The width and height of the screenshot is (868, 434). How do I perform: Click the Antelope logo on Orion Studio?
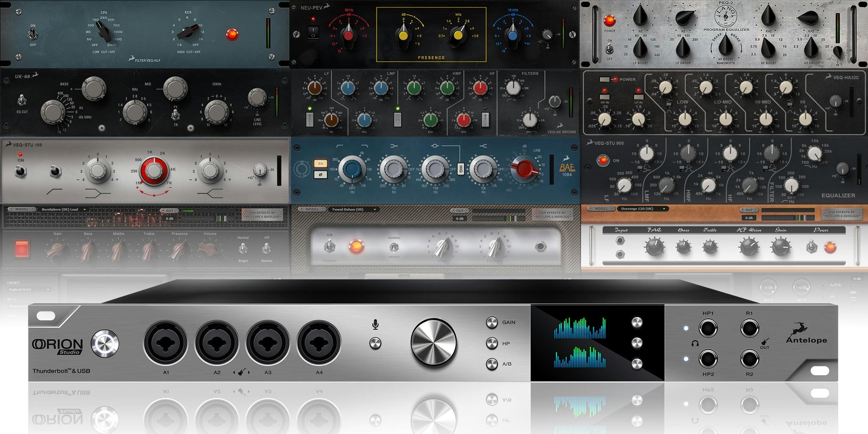pyautogui.click(x=806, y=334)
